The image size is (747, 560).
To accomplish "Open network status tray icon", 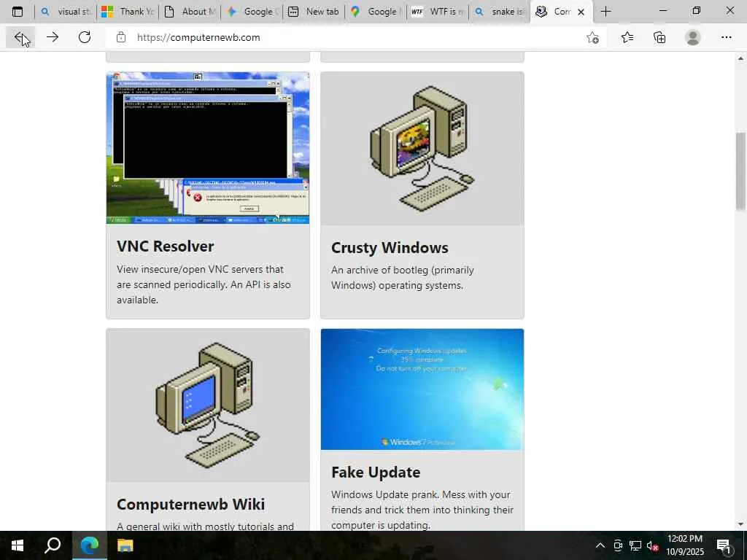I will pos(635,545).
